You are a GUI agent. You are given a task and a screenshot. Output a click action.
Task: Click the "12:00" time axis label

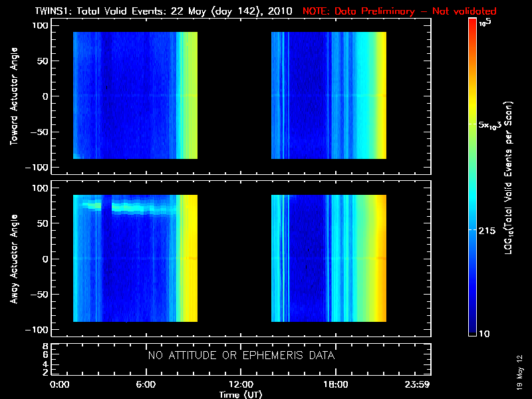point(241,384)
